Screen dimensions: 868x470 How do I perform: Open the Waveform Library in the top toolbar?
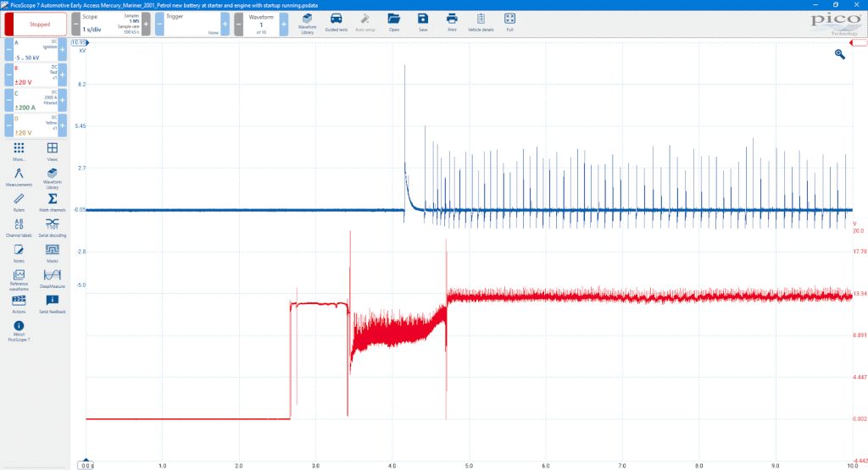click(x=307, y=23)
